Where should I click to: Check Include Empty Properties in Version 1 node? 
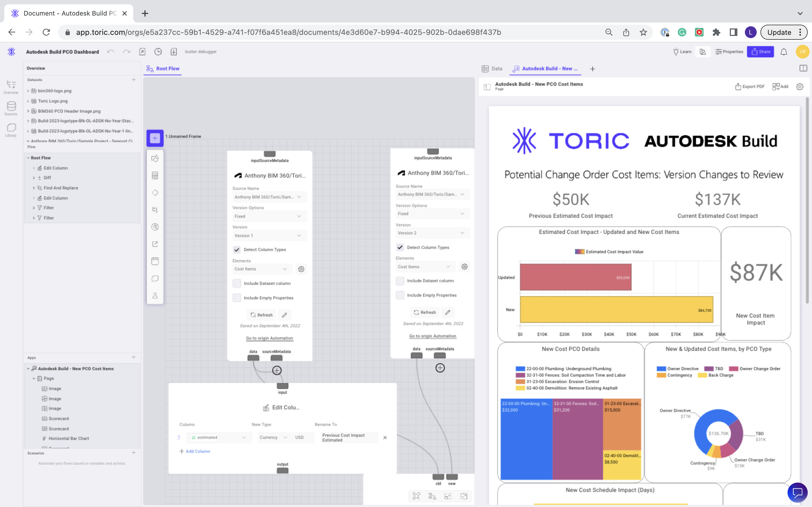(237, 298)
